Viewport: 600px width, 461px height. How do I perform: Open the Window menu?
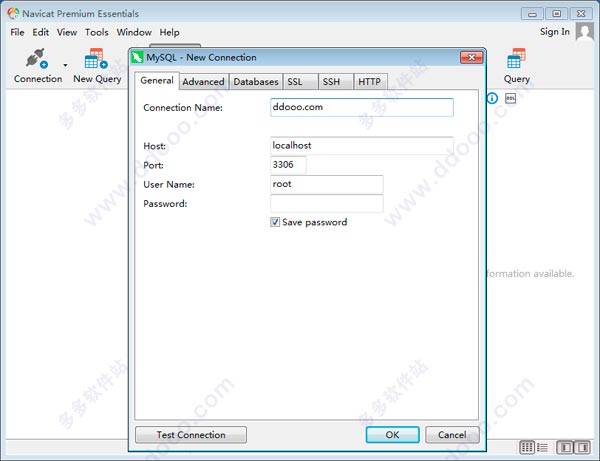(x=134, y=32)
